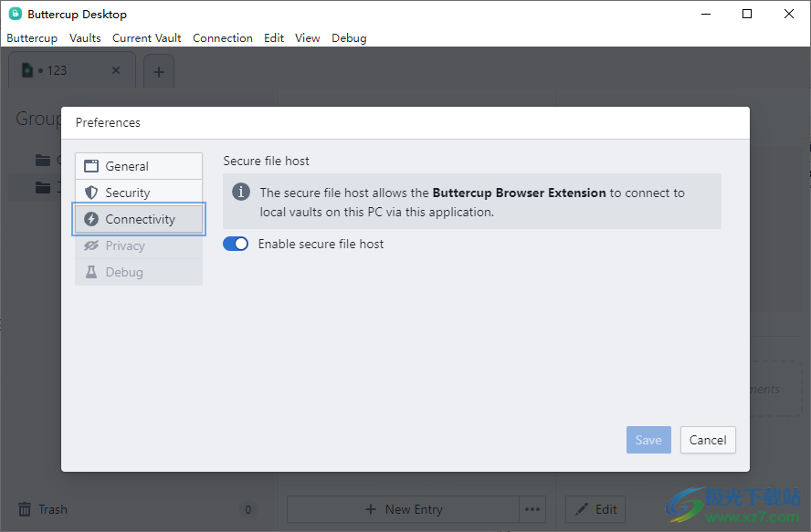
Task: Open the Vaults menu
Action: tap(85, 38)
